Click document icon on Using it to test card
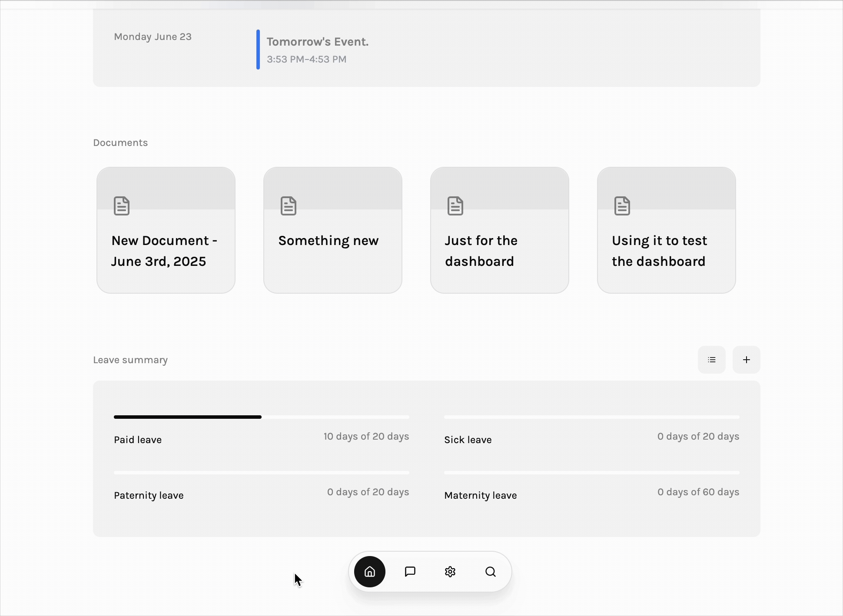 pyautogui.click(x=622, y=206)
